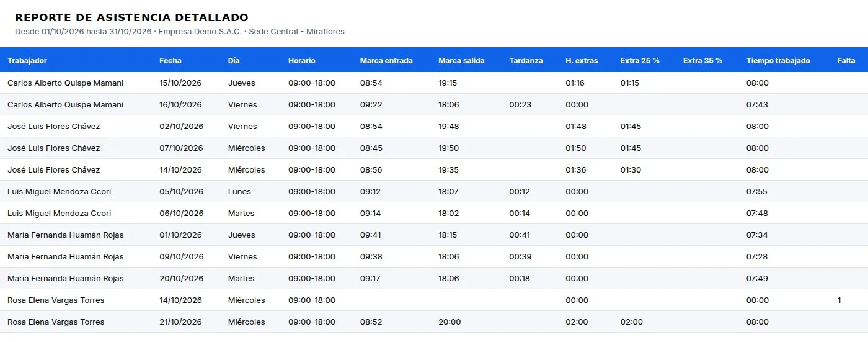The height and width of the screenshot is (342, 868).
Task: Select the date cell 01/10/2026
Action: pyautogui.click(x=180, y=235)
